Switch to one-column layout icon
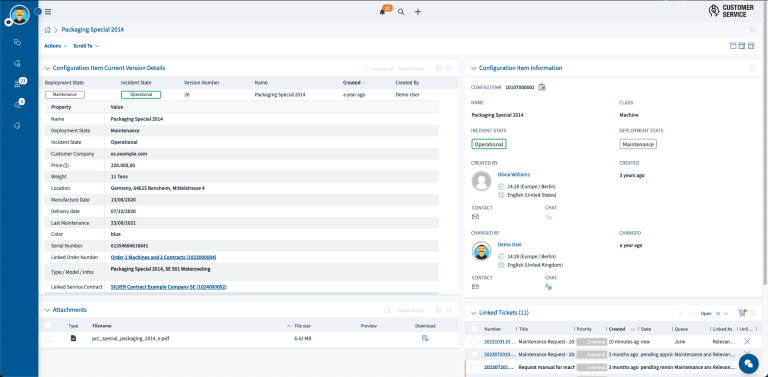 (x=733, y=46)
